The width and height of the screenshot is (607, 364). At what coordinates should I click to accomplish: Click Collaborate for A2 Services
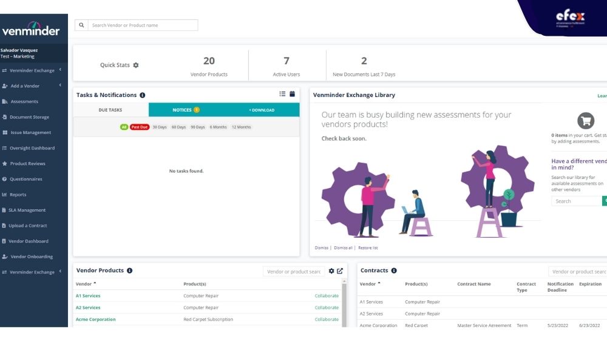pyautogui.click(x=327, y=308)
